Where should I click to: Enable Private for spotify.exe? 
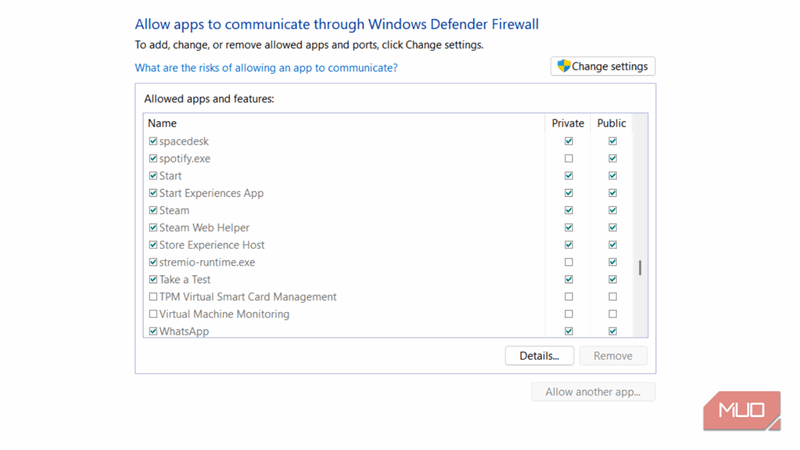[x=568, y=158]
